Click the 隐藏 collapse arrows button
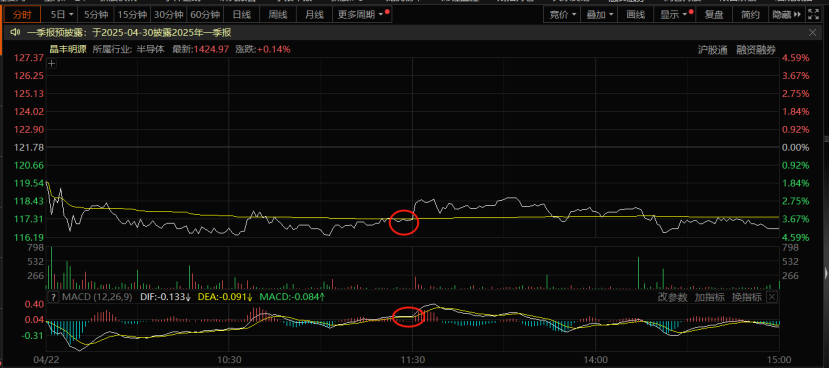Image resolution: width=830 pixels, height=369 pixels. (786, 15)
